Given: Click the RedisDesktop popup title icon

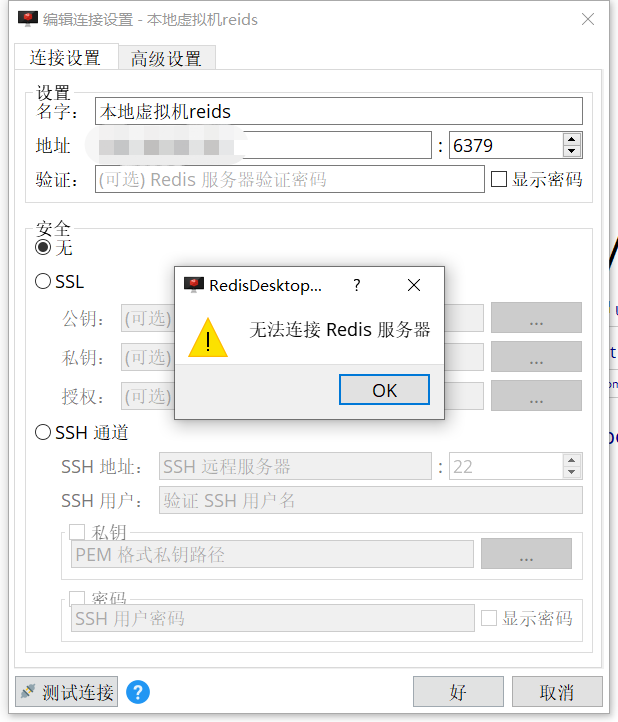Looking at the screenshot, I should pyautogui.click(x=194, y=285).
